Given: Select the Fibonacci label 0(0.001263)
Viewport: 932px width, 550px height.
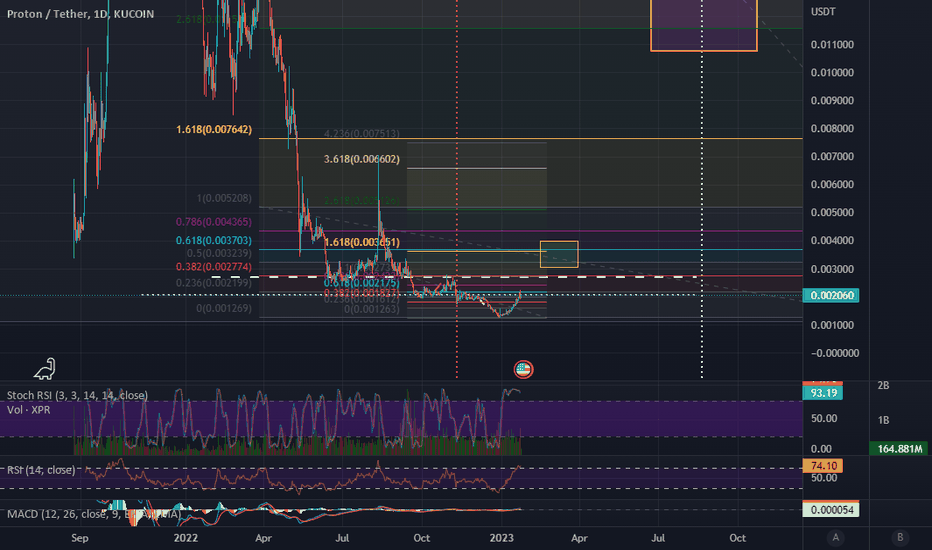Looking at the screenshot, I should (371, 309).
